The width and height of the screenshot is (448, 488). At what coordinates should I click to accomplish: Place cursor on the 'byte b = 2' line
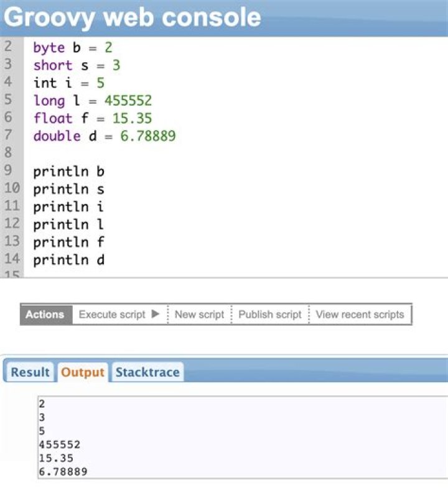point(72,48)
